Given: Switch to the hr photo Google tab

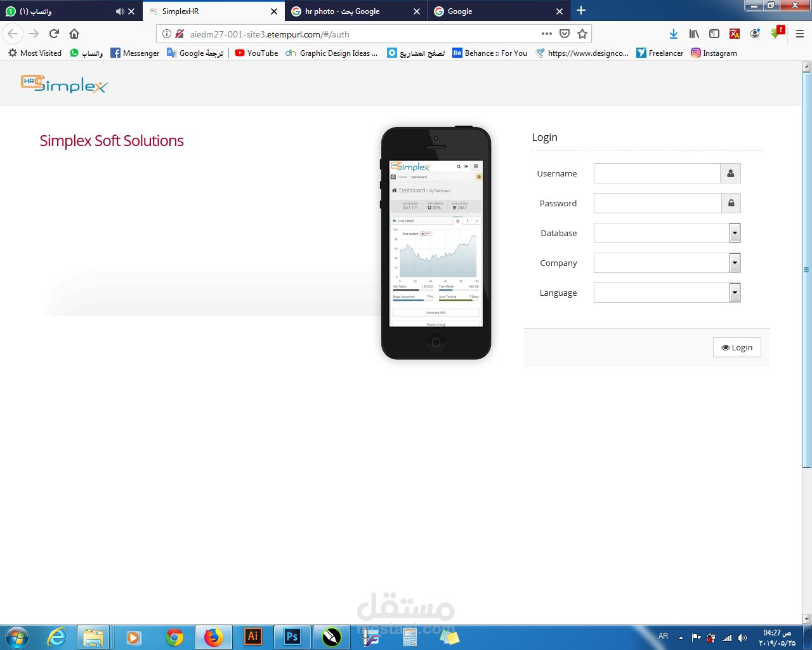Looking at the screenshot, I should click(x=356, y=11).
